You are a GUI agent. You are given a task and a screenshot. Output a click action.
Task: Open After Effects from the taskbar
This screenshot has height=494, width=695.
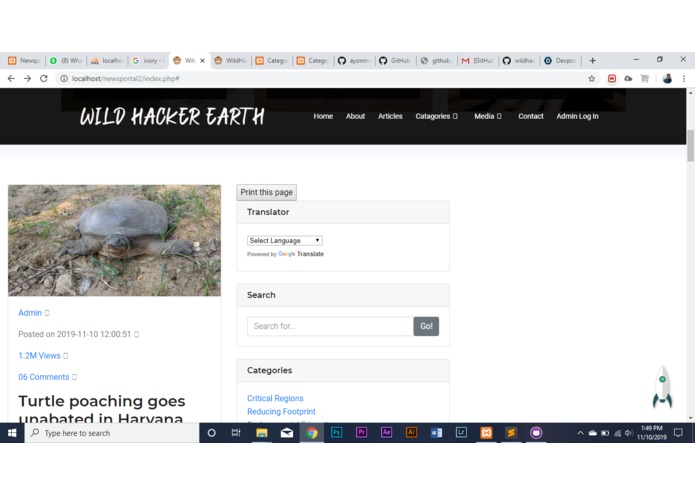[386, 433]
